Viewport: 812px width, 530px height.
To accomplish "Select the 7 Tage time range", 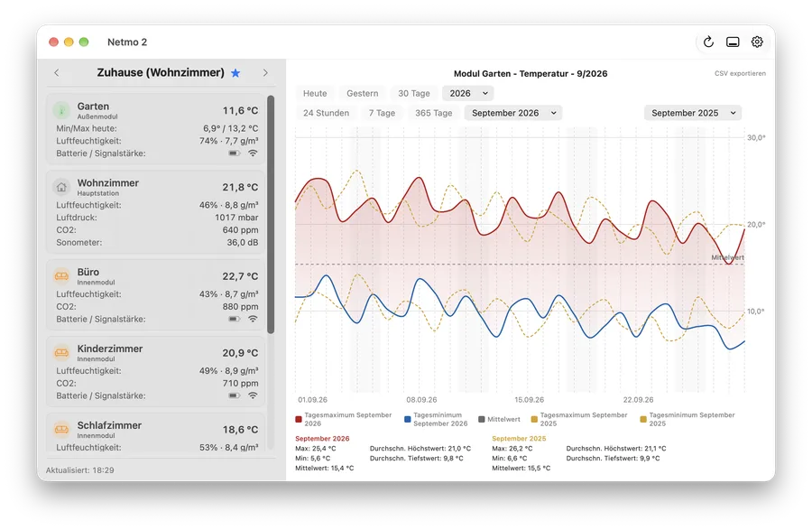I will pos(382,113).
